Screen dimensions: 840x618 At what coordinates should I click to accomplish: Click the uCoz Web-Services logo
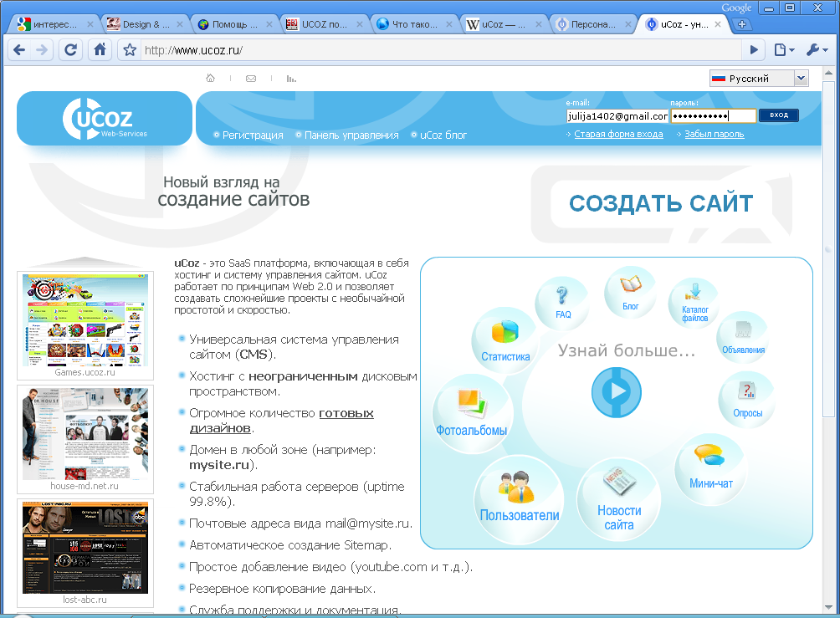click(105, 119)
